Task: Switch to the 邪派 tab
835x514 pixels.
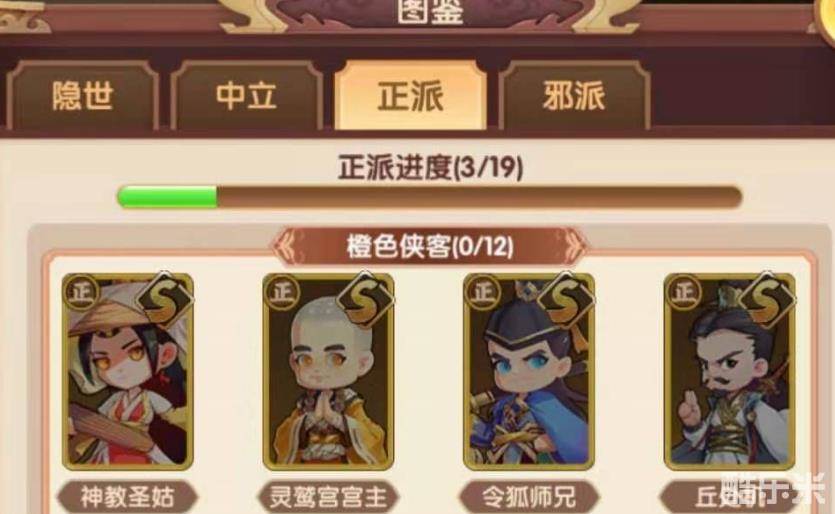Action: [574, 96]
